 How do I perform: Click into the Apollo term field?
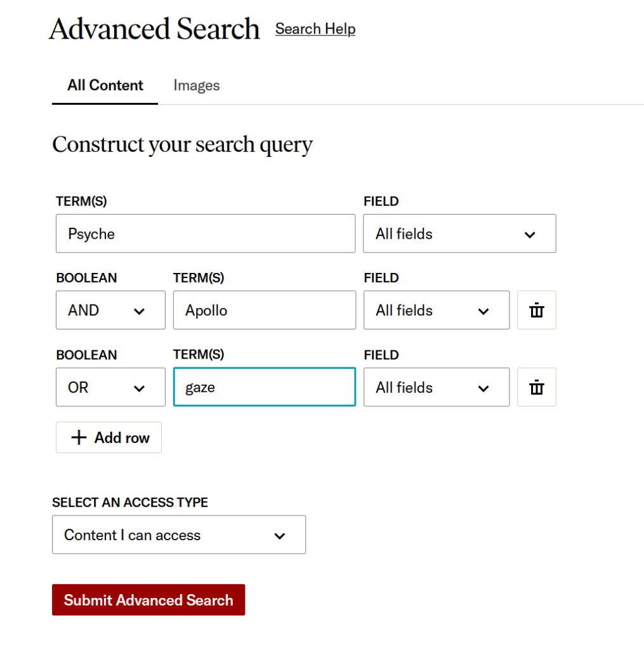tap(264, 310)
